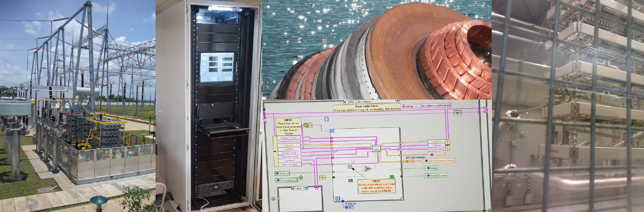Click the OBS note about Traces folder

(288, 127)
